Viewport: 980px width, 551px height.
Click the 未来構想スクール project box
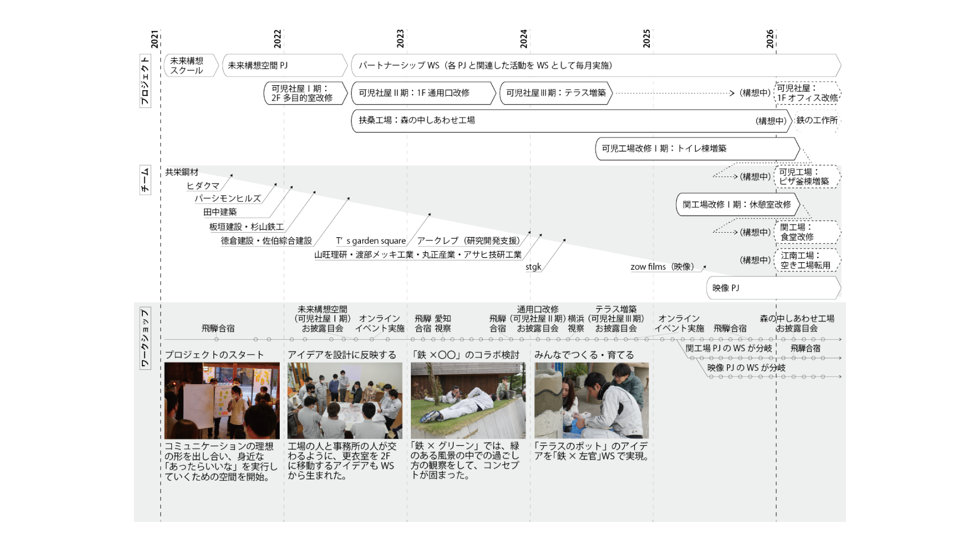pos(191,65)
